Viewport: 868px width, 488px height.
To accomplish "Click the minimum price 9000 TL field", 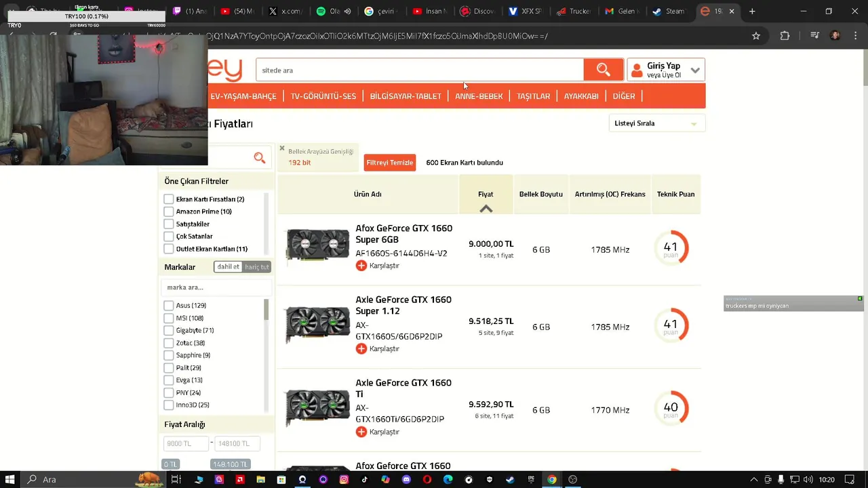I will coord(186,443).
